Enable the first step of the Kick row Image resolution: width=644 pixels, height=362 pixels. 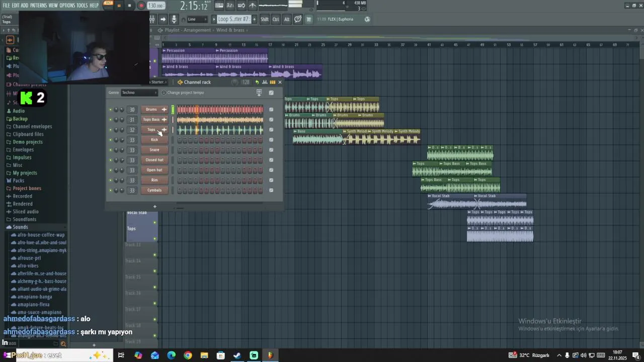(x=180, y=140)
